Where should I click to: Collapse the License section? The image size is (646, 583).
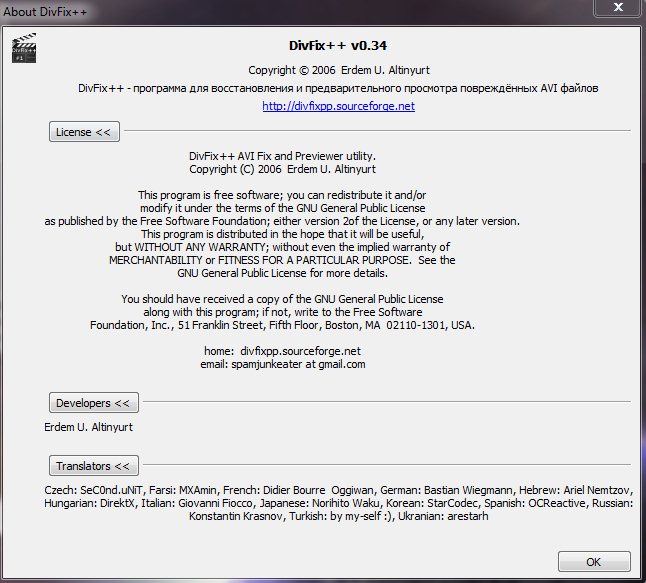pos(85,132)
